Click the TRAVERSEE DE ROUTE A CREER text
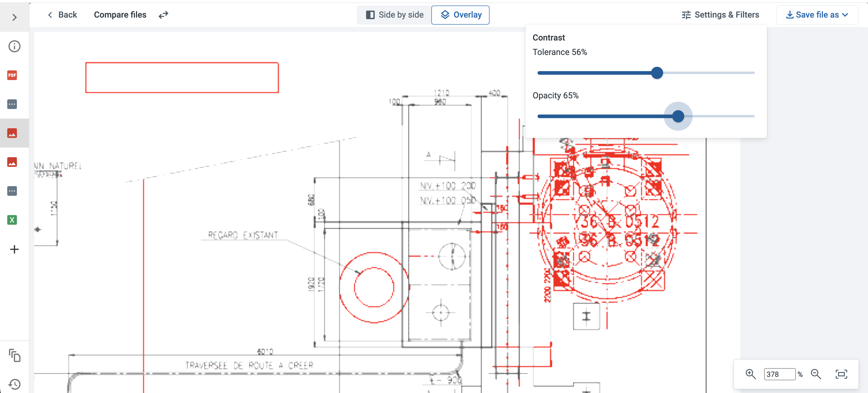Viewport: 868px width, 393px height. [249, 365]
